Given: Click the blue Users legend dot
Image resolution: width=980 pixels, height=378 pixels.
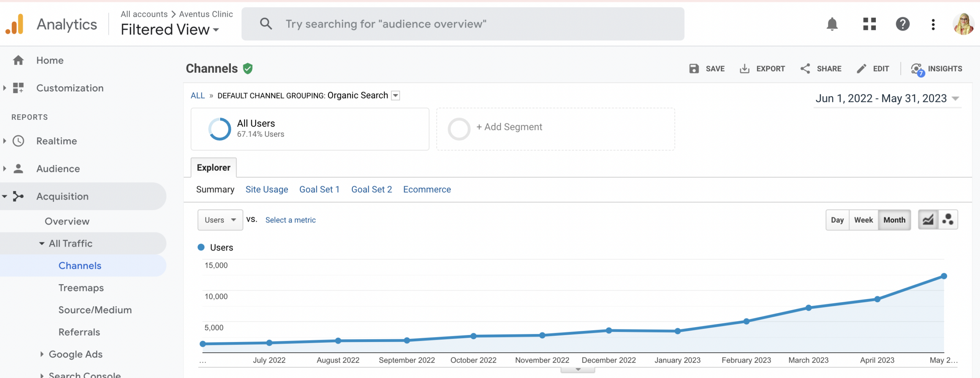Looking at the screenshot, I should (x=201, y=247).
